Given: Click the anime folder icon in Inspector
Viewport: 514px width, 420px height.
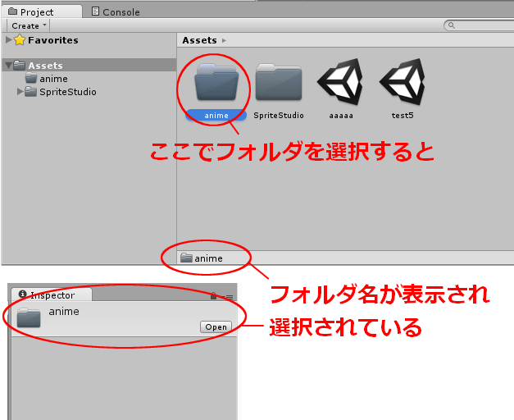Looking at the screenshot, I should click(29, 317).
